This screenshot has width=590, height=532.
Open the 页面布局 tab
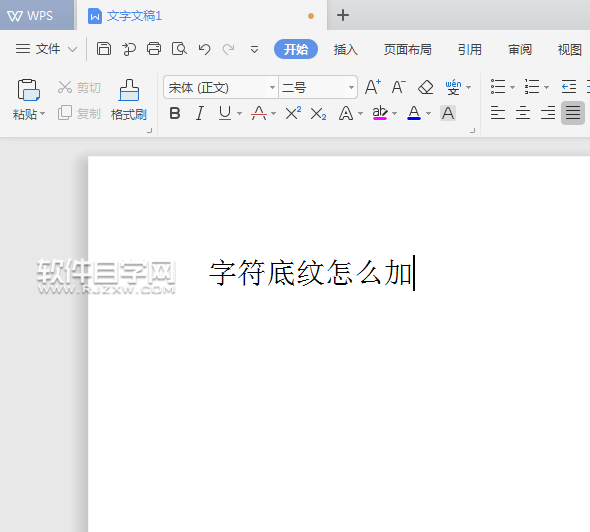click(408, 49)
